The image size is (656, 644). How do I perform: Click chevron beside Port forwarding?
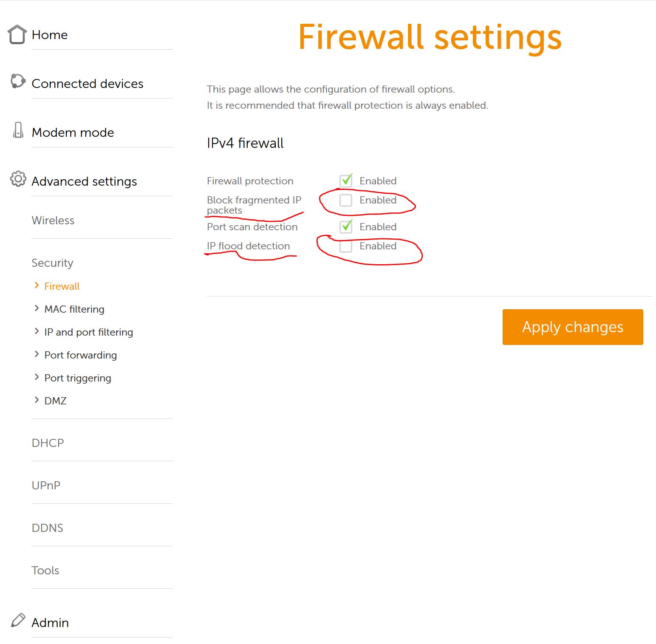pos(37,354)
